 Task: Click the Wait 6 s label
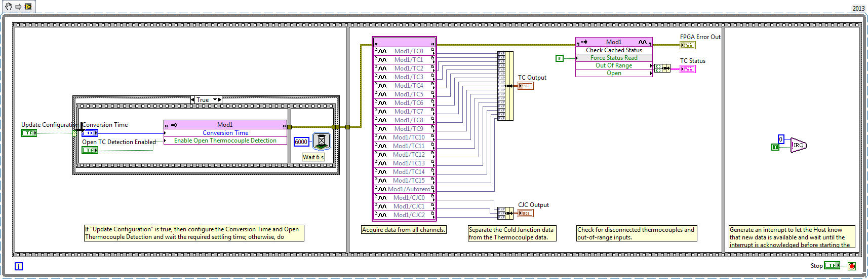pyautogui.click(x=313, y=157)
